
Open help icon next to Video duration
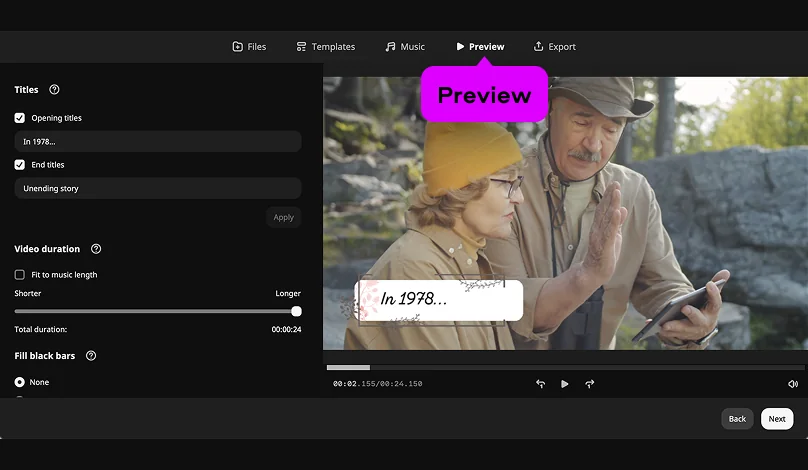pos(96,249)
